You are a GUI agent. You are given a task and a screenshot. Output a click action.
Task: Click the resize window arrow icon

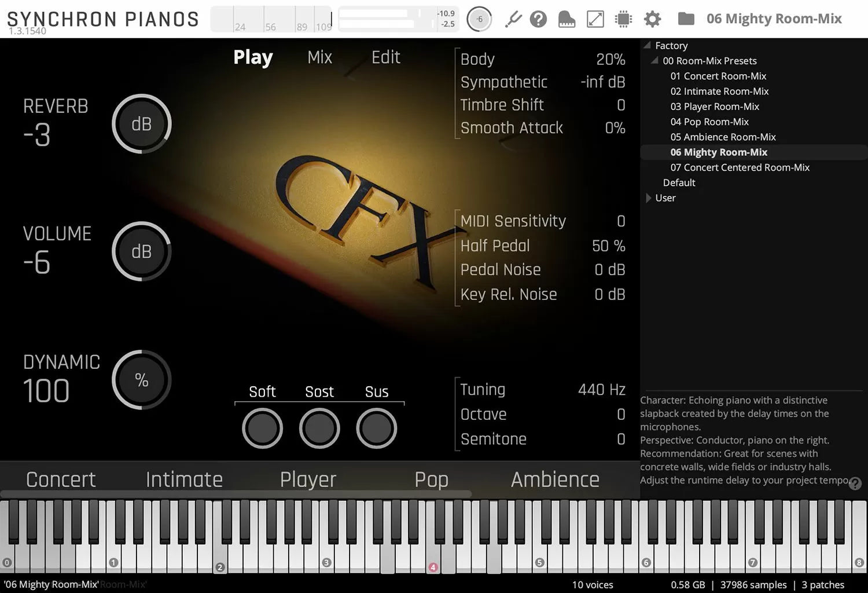[x=595, y=19]
